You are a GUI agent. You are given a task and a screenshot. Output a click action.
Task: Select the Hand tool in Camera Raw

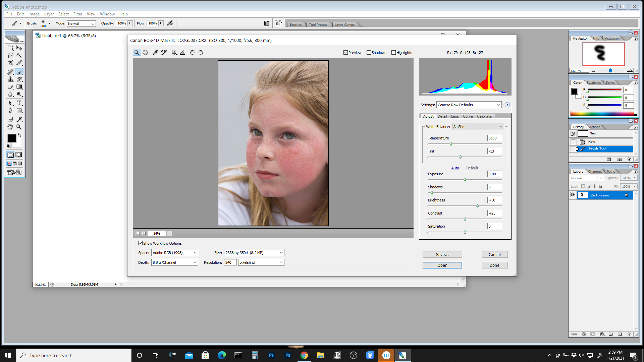point(145,52)
